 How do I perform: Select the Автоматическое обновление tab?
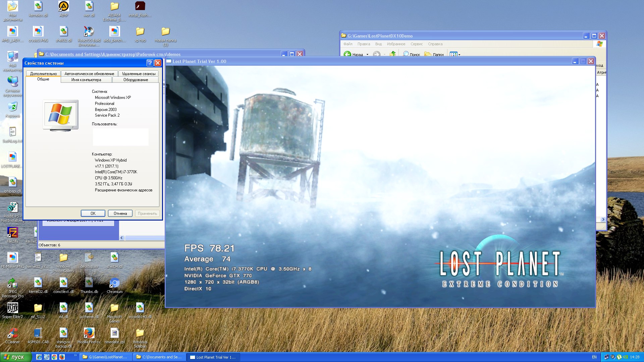[89, 74]
